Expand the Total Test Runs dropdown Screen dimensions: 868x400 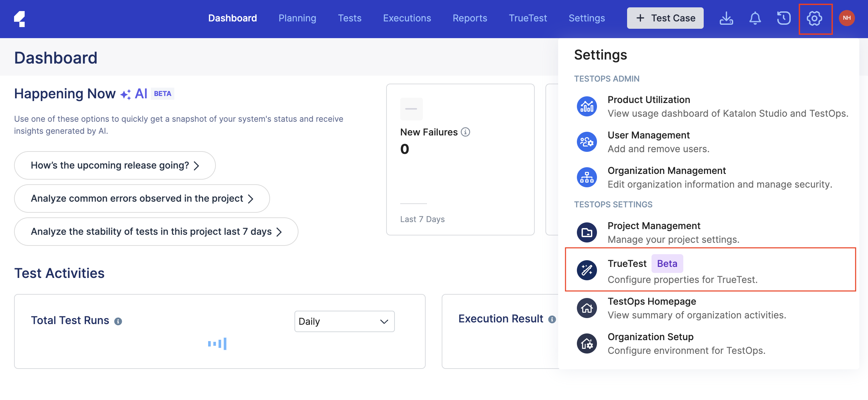pyautogui.click(x=344, y=321)
